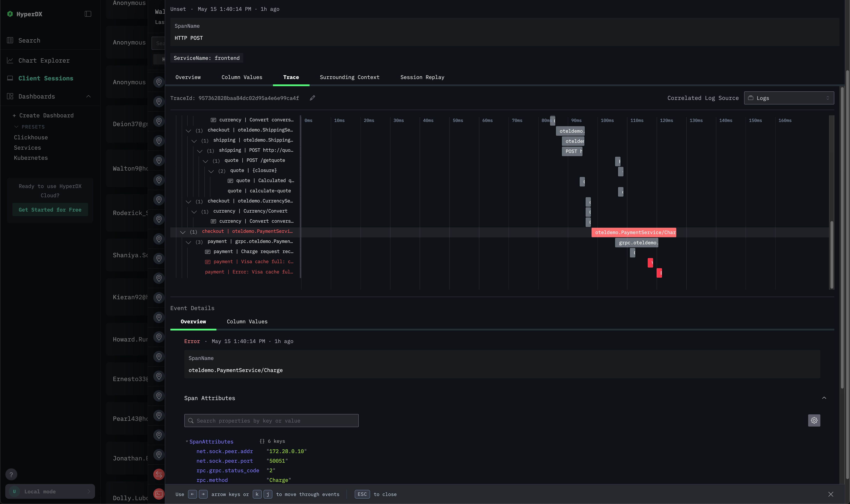Viewport: 850px width, 504px height.
Task: Open the Kubernetes preset dashboard link
Action: (x=31, y=158)
